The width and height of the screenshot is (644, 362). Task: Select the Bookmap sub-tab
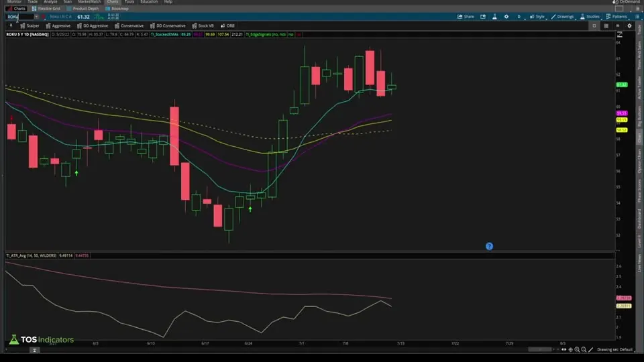coord(117,9)
